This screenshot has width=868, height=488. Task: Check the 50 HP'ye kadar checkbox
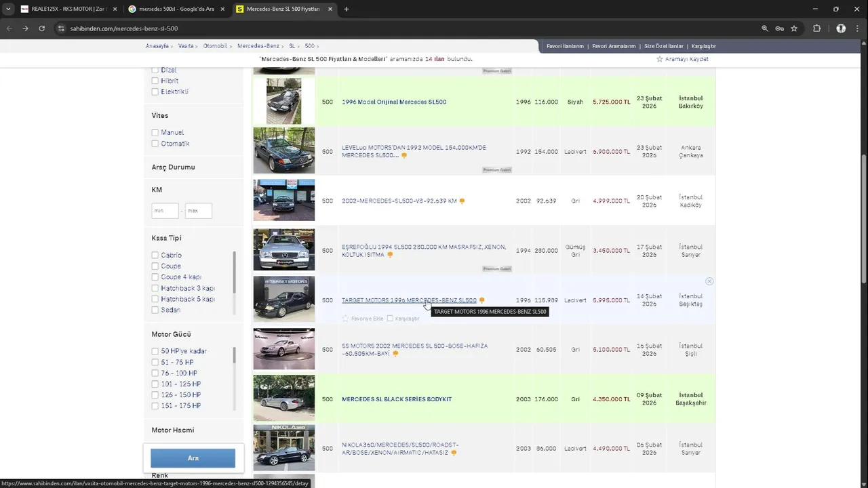[x=155, y=351]
